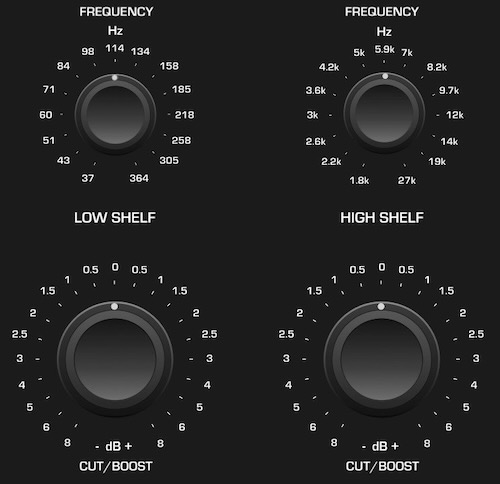Click the HIGH SHELF label
500x484 pixels.
382,218
